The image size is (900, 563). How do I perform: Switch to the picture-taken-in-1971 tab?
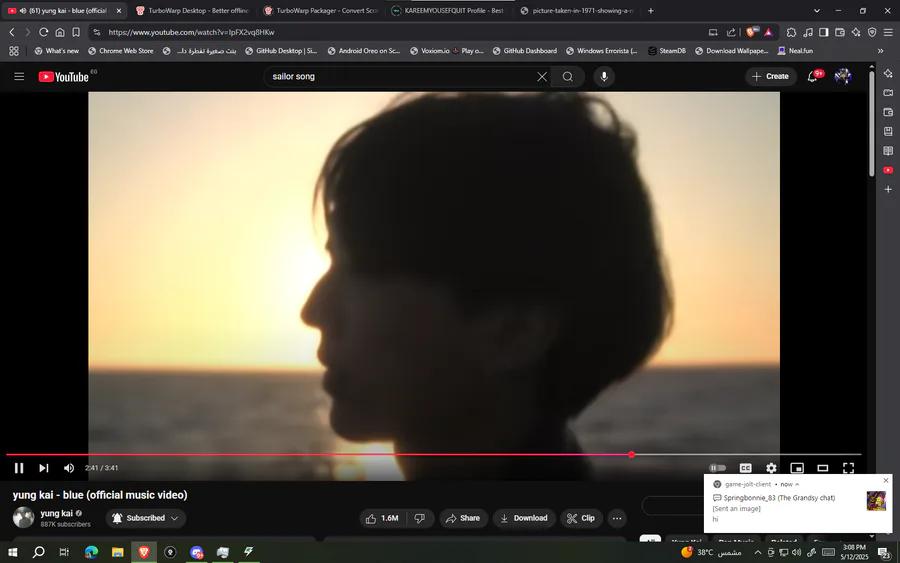(577, 10)
